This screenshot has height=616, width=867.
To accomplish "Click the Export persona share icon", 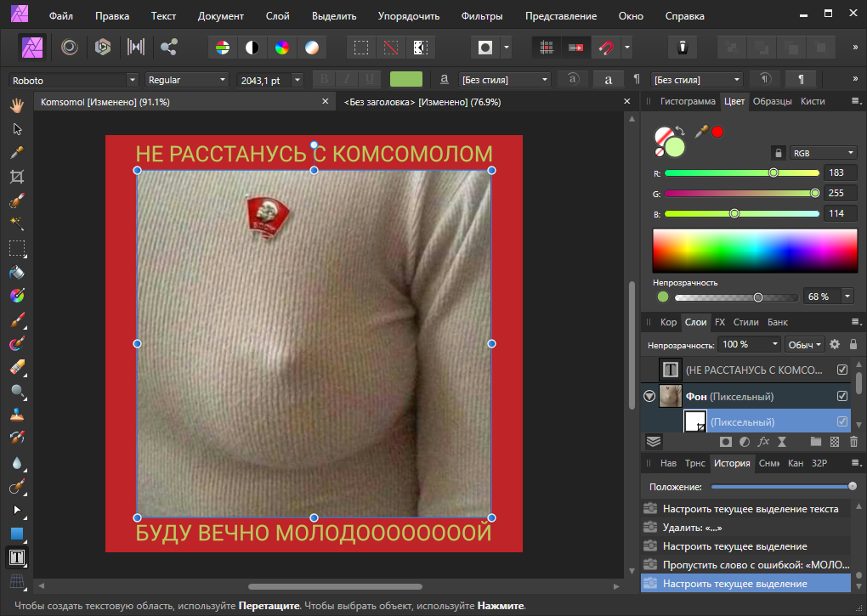I will pyautogui.click(x=169, y=47).
